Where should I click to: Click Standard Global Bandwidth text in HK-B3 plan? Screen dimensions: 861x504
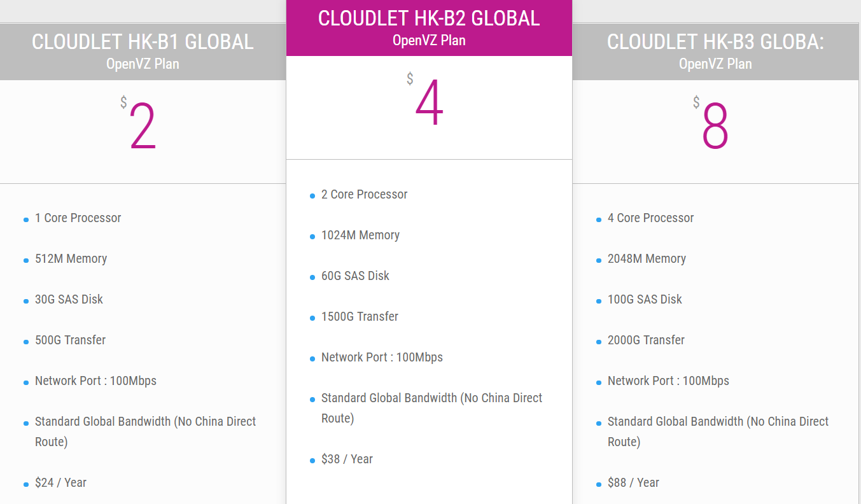tap(718, 431)
